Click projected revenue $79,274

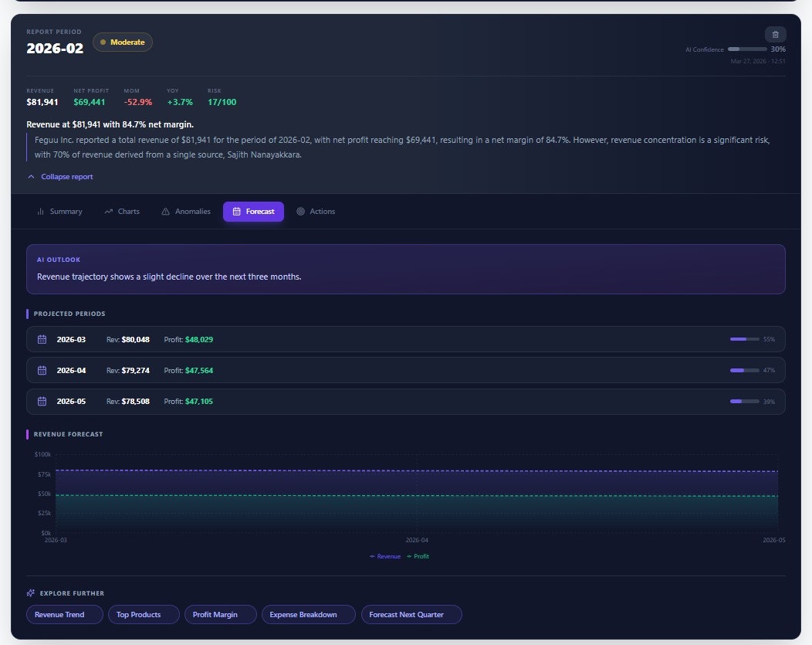[x=136, y=371]
